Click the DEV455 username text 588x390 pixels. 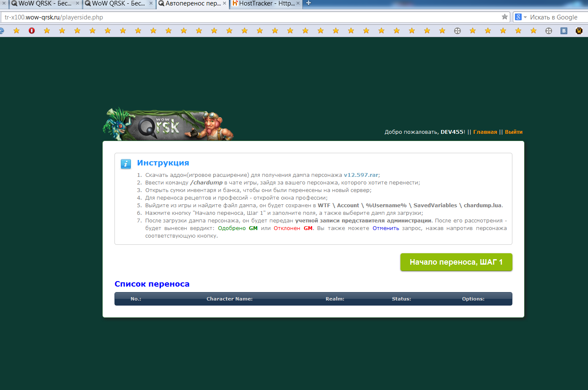pyautogui.click(x=452, y=132)
